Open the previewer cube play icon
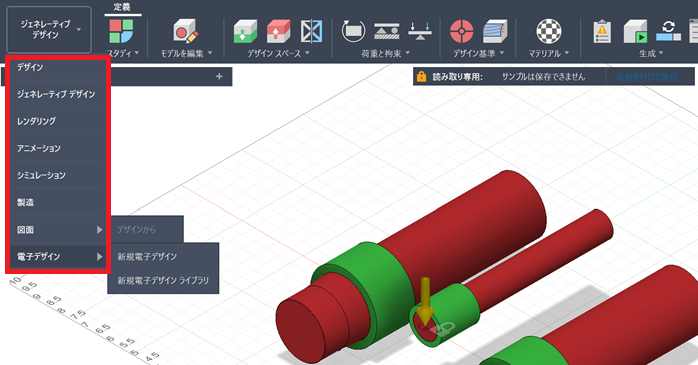Viewport: 698px width, 365px height. (x=635, y=31)
